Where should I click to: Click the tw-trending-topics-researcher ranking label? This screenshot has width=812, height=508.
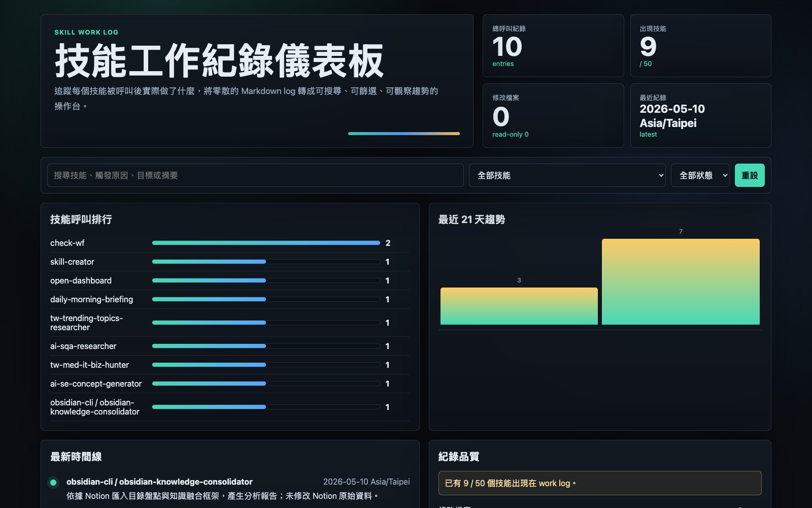pyautogui.click(x=86, y=323)
